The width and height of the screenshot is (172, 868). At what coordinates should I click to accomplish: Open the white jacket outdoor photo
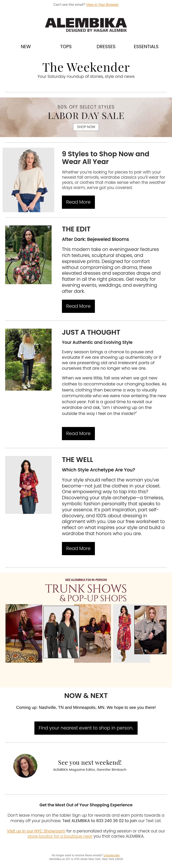pyautogui.click(x=28, y=360)
